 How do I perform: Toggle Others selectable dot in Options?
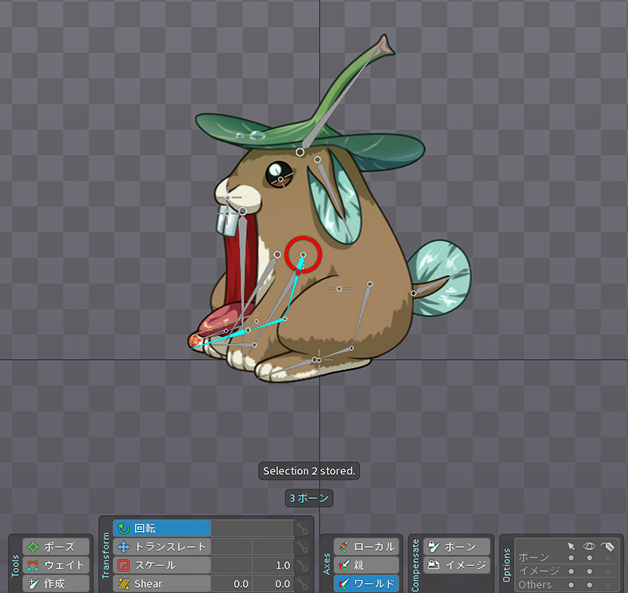click(x=571, y=585)
